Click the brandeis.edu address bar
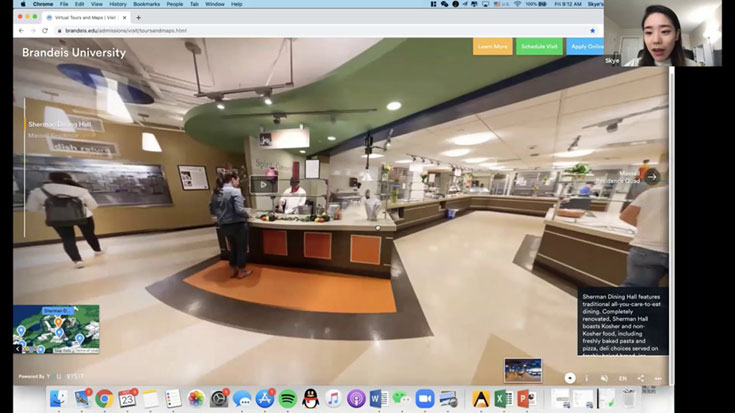The image size is (735, 413). point(323,30)
